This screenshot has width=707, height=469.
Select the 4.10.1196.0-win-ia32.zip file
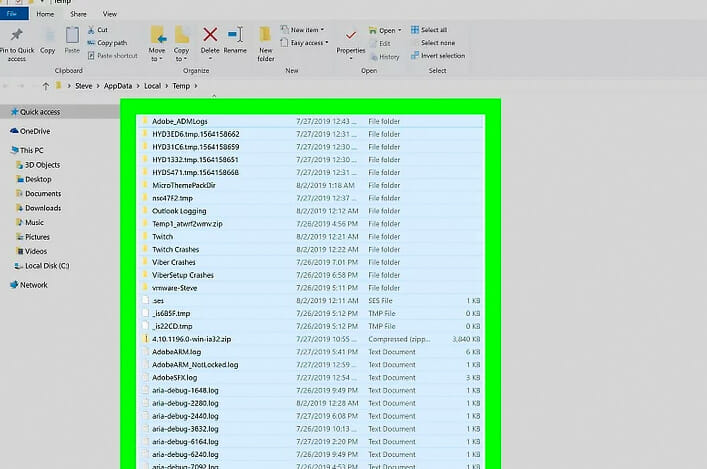point(310,339)
